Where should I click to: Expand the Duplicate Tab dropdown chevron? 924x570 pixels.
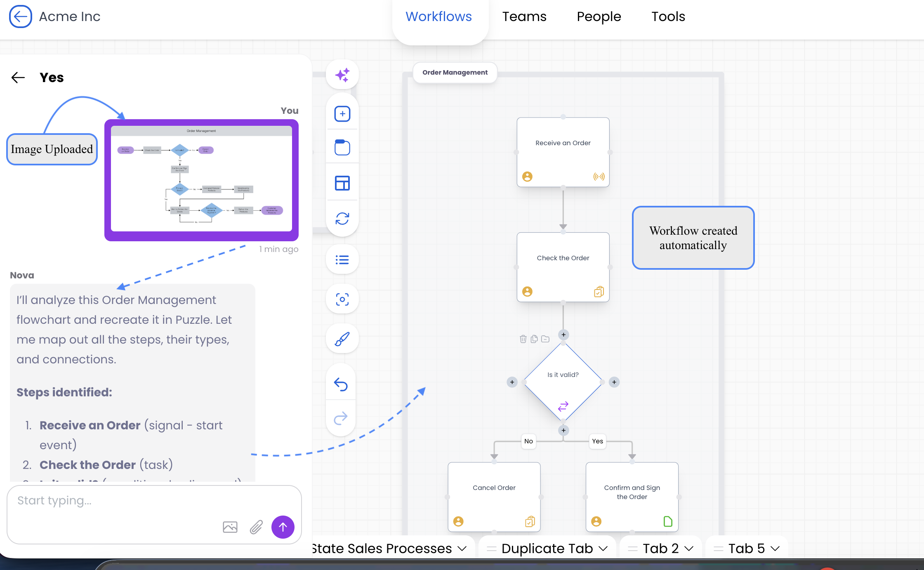(603, 549)
